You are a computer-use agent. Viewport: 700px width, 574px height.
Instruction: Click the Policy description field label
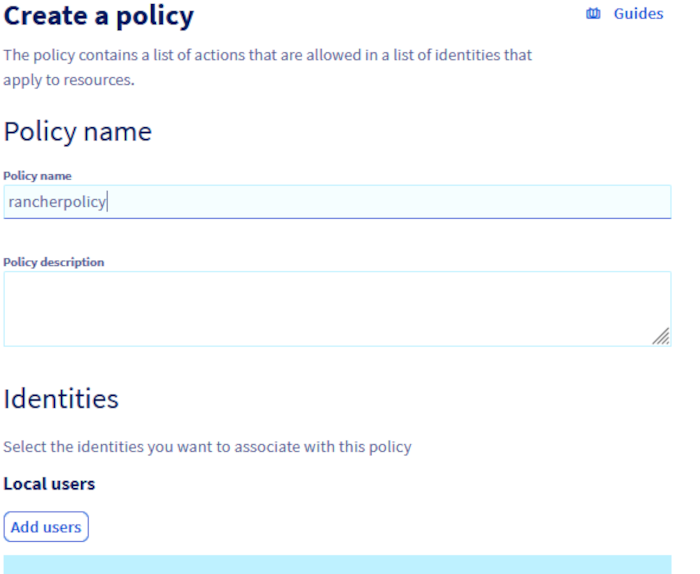tap(54, 262)
